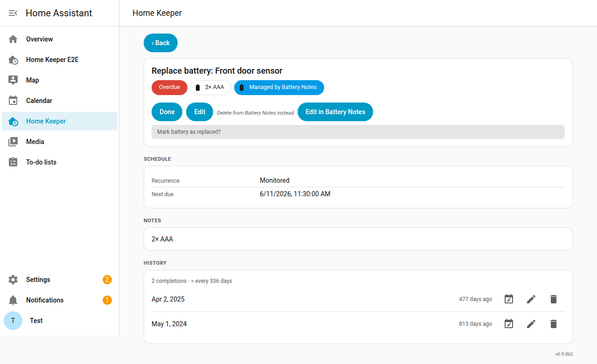The image size is (597, 364).
Task: Delete the May 1, 2024 history entry
Action: point(554,324)
